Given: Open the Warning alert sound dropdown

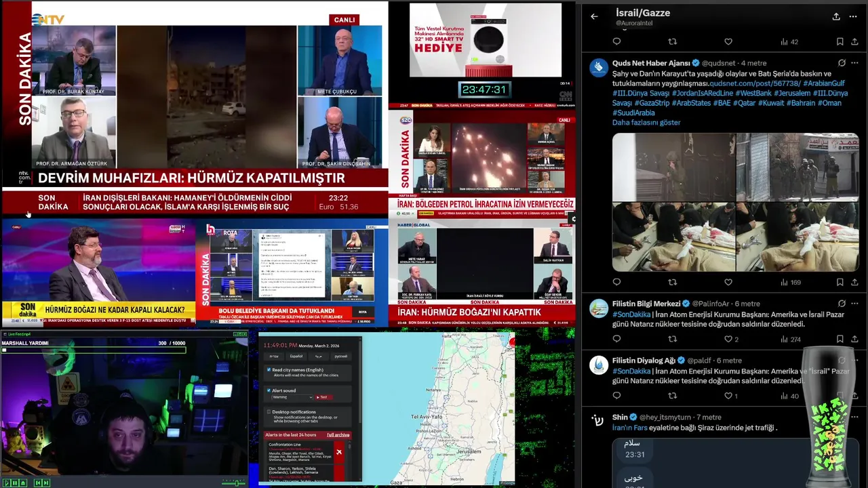Looking at the screenshot, I should click(x=292, y=397).
